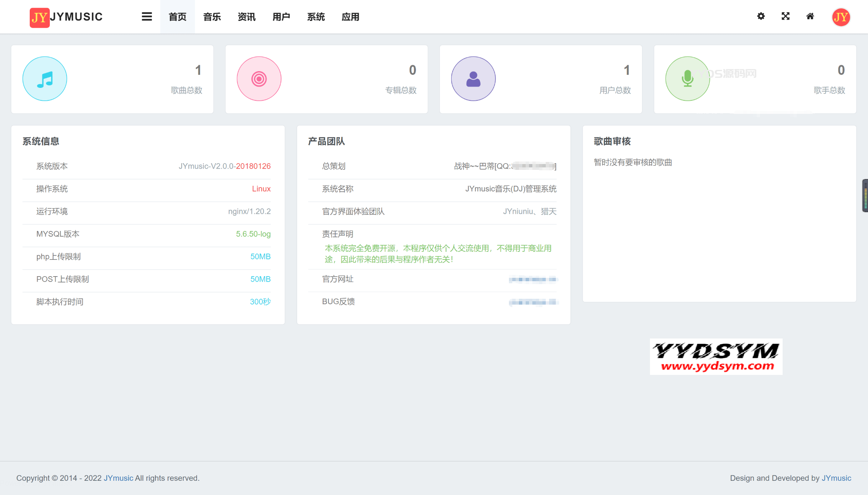Click the green microphone singers icon

tap(688, 79)
